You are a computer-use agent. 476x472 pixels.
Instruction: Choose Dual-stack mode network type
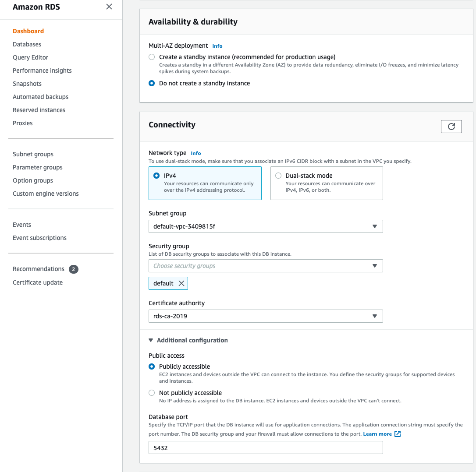[278, 175]
